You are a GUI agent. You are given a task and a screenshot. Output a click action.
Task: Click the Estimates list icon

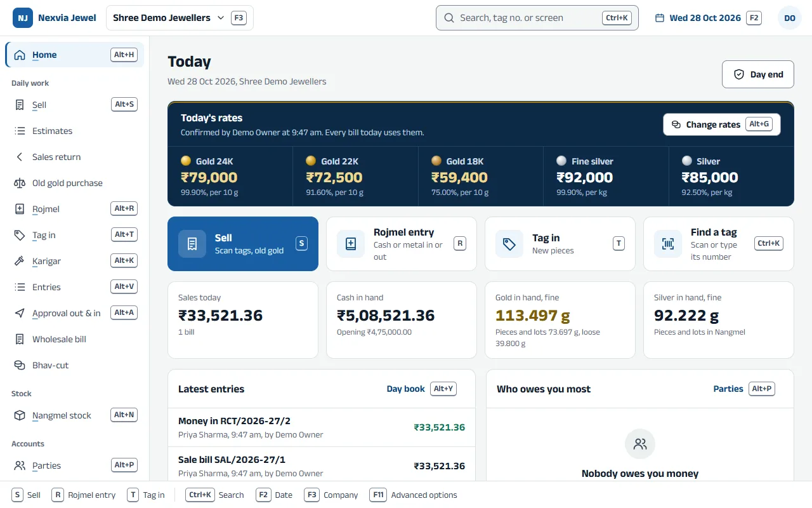point(20,131)
